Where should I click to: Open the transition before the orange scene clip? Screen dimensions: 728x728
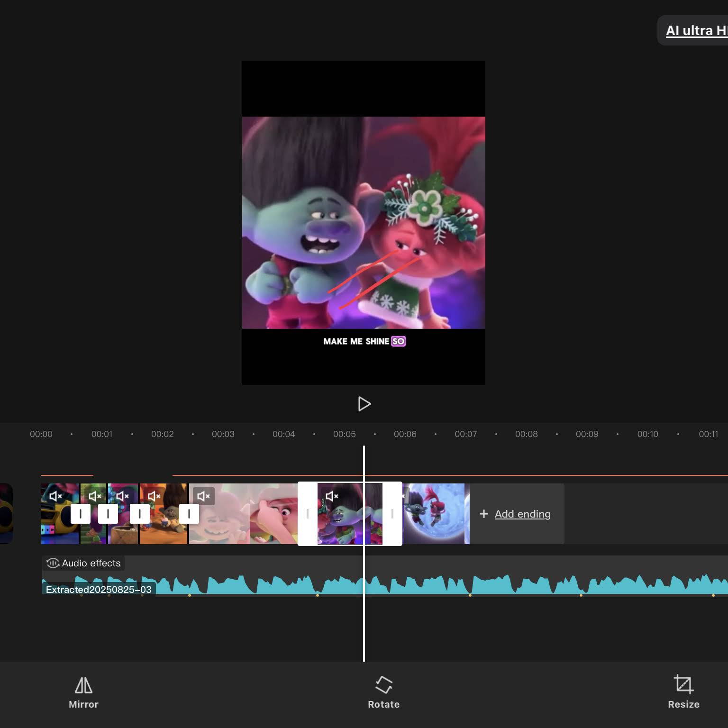pos(140,514)
